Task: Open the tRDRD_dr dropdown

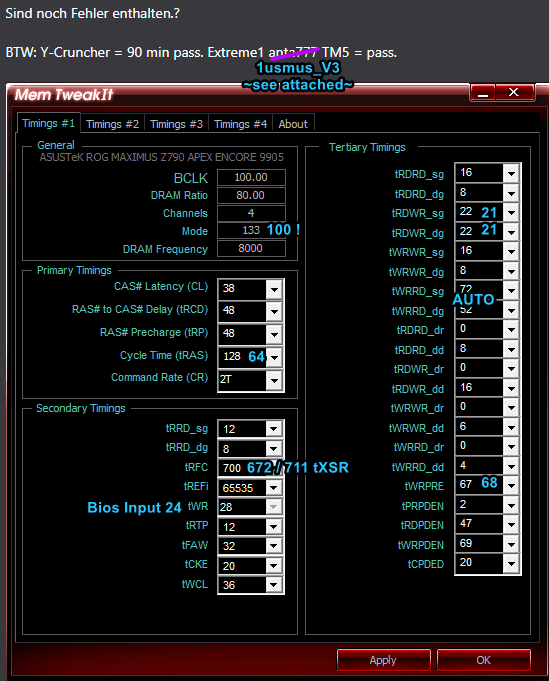Action: coord(511,330)
